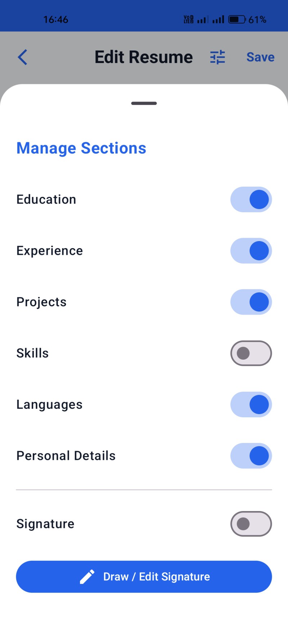Tap the bottom sheet drag handle

(144, 103)
